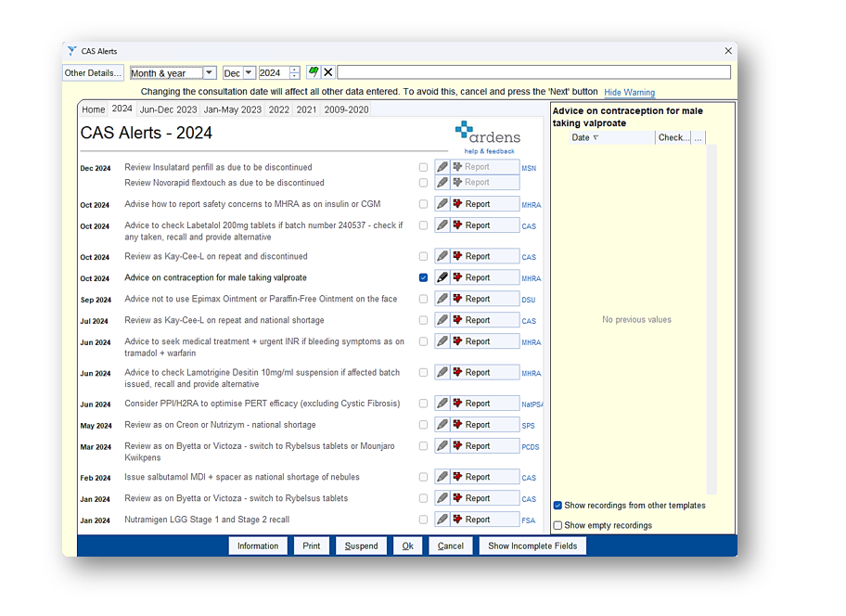Open the Month & year dropdown
The image size is (846, 616).
click(x=210, y=72)
